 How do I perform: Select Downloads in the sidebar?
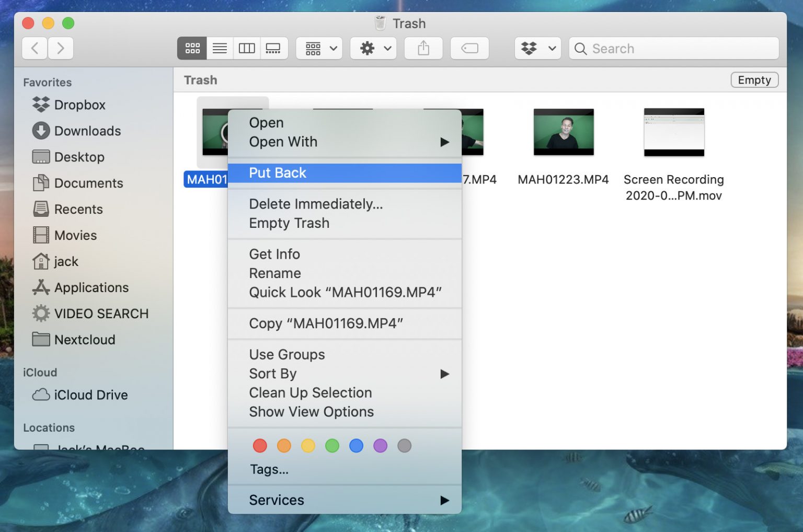point(87,131)
